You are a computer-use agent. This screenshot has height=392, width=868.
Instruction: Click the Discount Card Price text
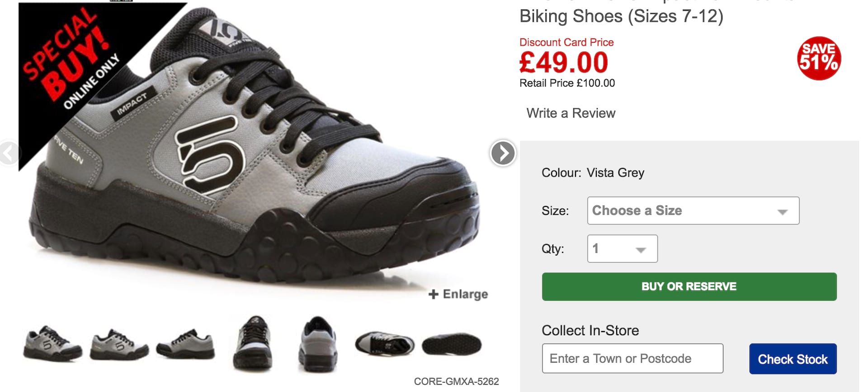566,42
